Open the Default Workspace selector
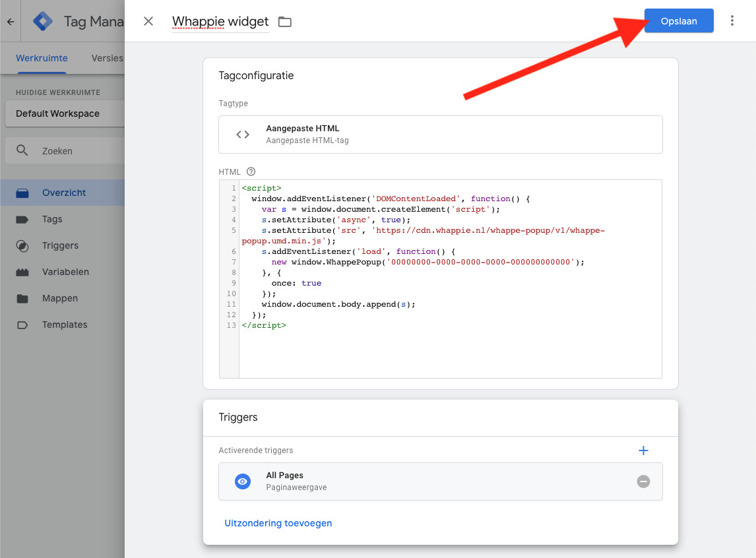Viewport: 756px width, 558px height. pos(63,113)
